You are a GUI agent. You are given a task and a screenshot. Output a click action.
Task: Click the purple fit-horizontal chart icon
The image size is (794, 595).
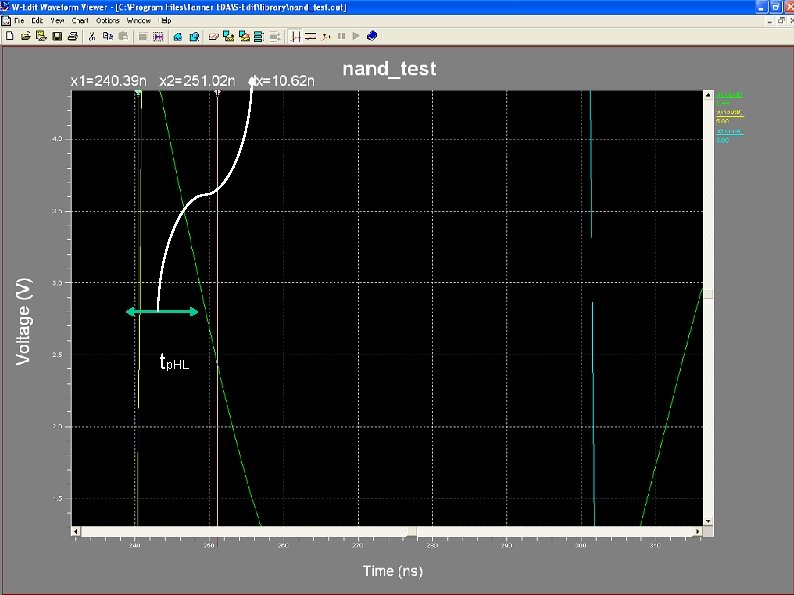pyautogui.click(x=158, y=36)
